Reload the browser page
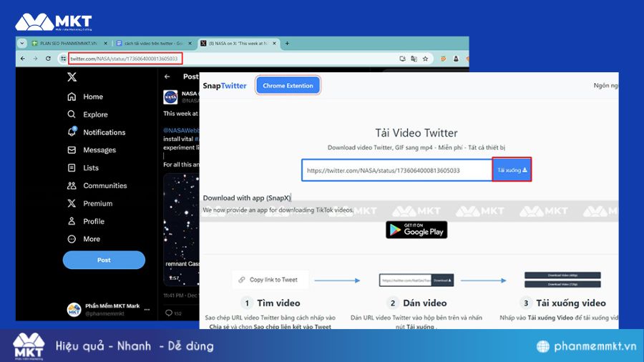644x362 pixels. click(48, 59)
